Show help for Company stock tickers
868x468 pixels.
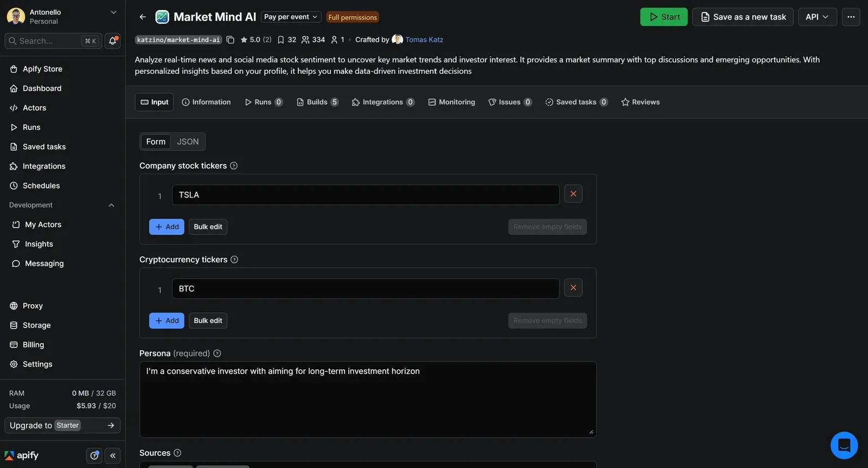point(234,166)
